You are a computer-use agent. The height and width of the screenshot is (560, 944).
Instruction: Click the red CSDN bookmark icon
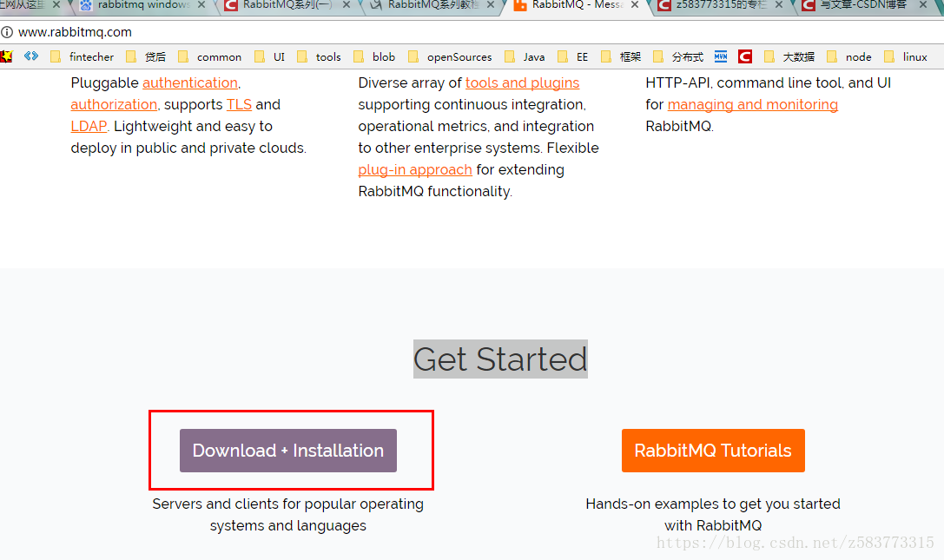tap(745, 56)
